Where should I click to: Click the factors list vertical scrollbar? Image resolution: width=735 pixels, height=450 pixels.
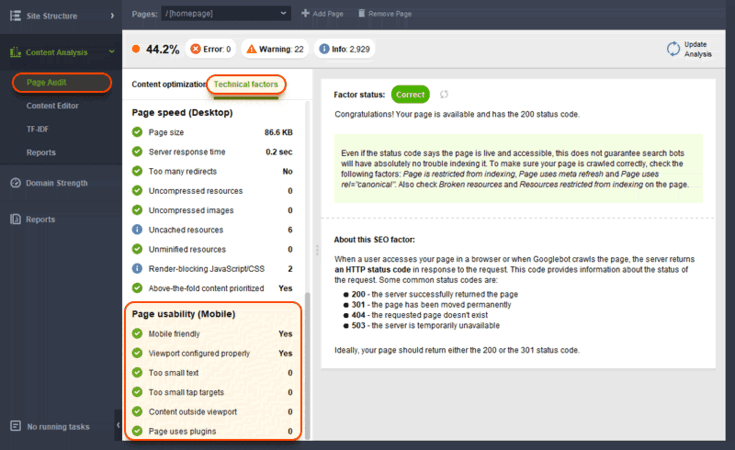click(308, 360)
